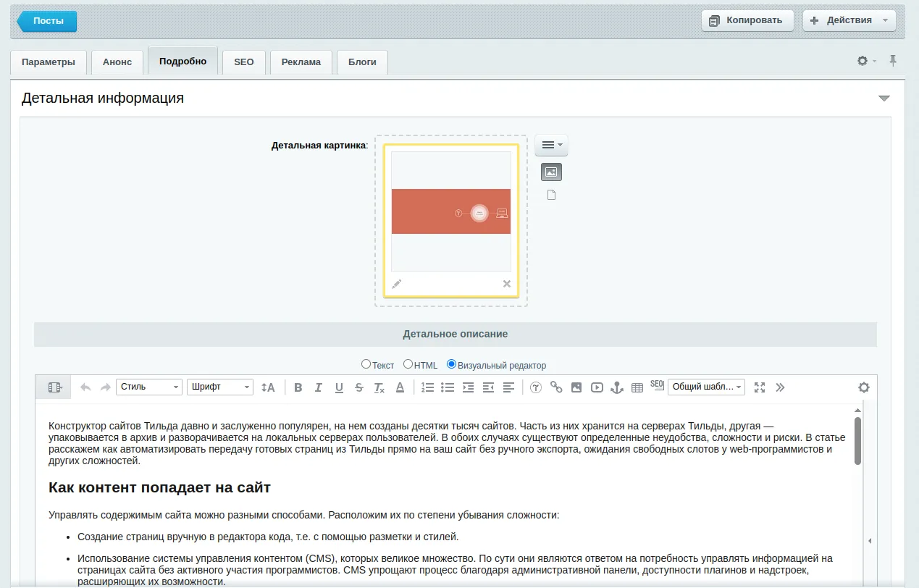The width and height of the screenshot is (919, 588).
Task: Insert a link using the chain icon
Action: tap(556, 387)
